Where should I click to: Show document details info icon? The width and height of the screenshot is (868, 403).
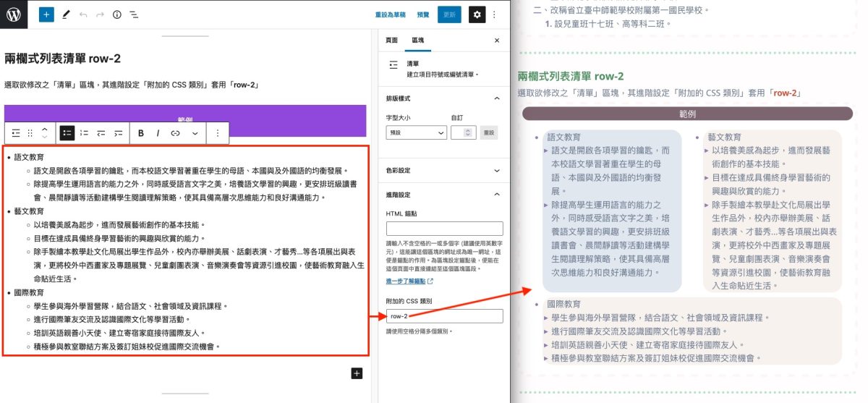coord(117,14)
